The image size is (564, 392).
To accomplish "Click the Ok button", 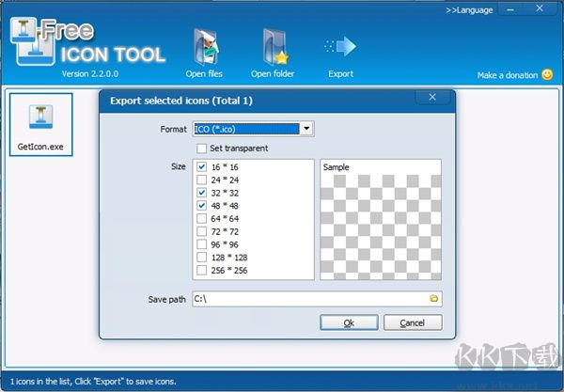I will (x=349, y=322).
